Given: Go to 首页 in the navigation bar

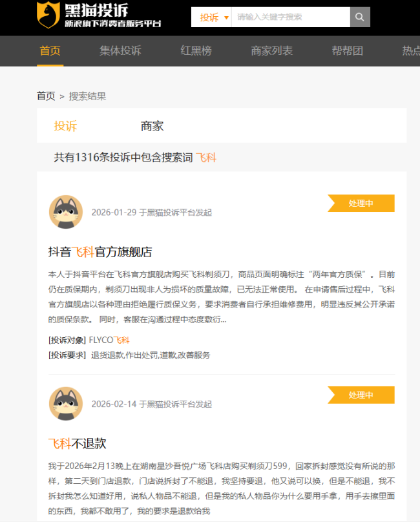Looking at the screenshot, I should coord(50,51).
